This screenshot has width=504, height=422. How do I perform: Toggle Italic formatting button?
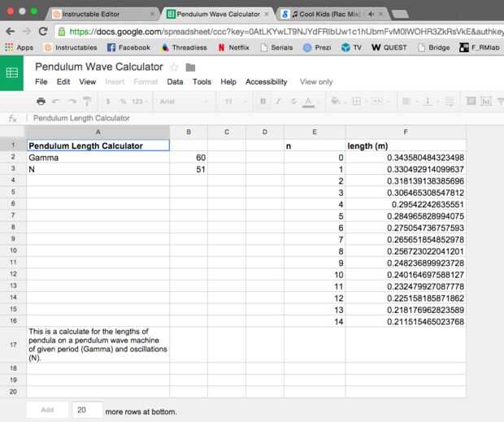coord(278,102)
